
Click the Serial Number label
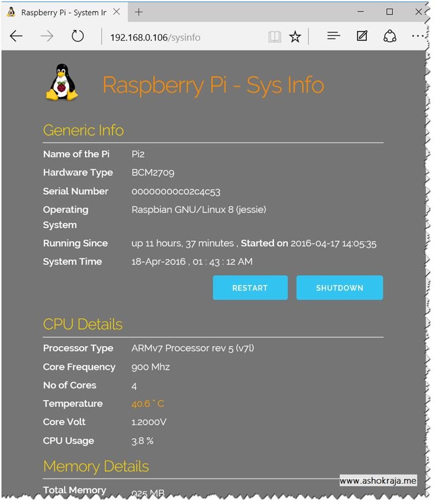click(x=76, y=191)
